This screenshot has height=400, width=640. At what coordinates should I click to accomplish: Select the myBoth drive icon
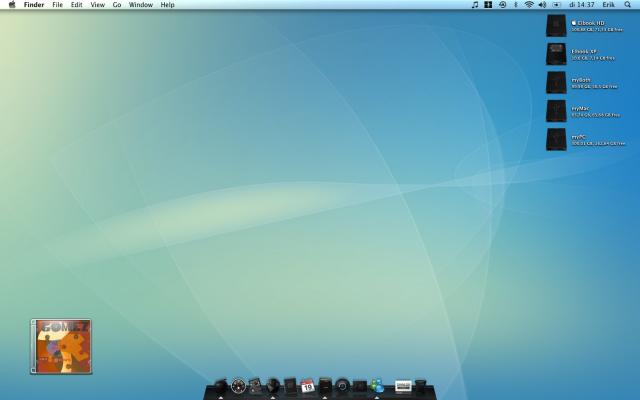(x=556, y=82)
